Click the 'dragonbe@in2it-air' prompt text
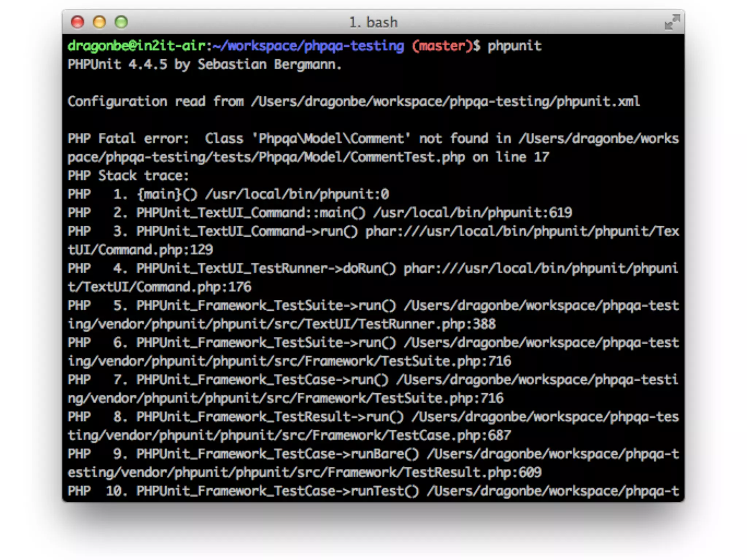Screen dimensions: 747x560 (137, 46)
